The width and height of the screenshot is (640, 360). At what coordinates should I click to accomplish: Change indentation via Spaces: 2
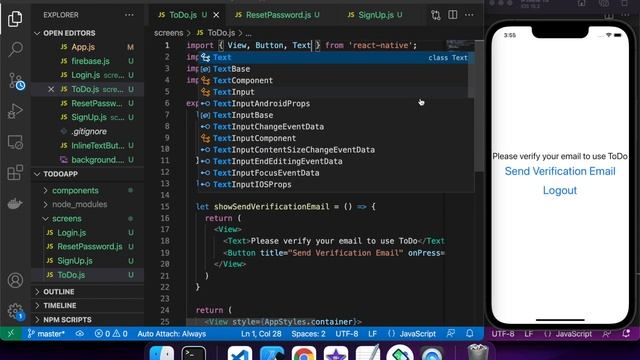tap(308, 334)
